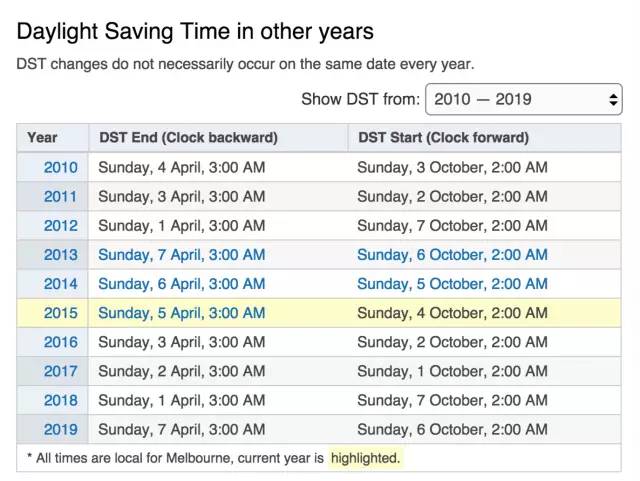Open Sunday, 6 October 2013 DST start link

click(452, 255)
